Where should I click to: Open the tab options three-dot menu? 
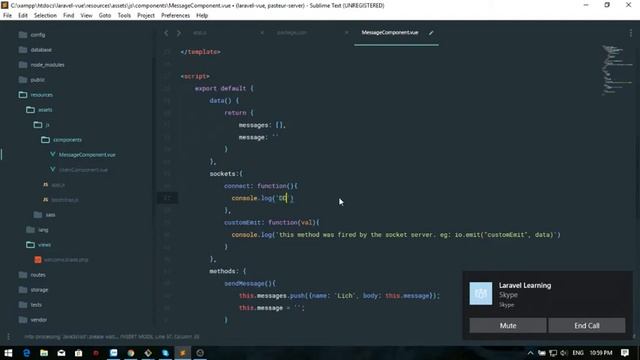tap(631, 33)
